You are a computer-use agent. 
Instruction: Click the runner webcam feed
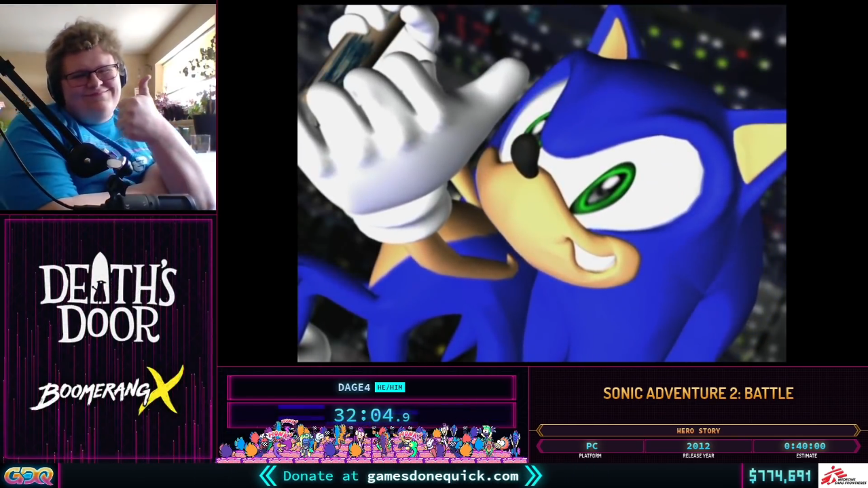click(108, 107)
